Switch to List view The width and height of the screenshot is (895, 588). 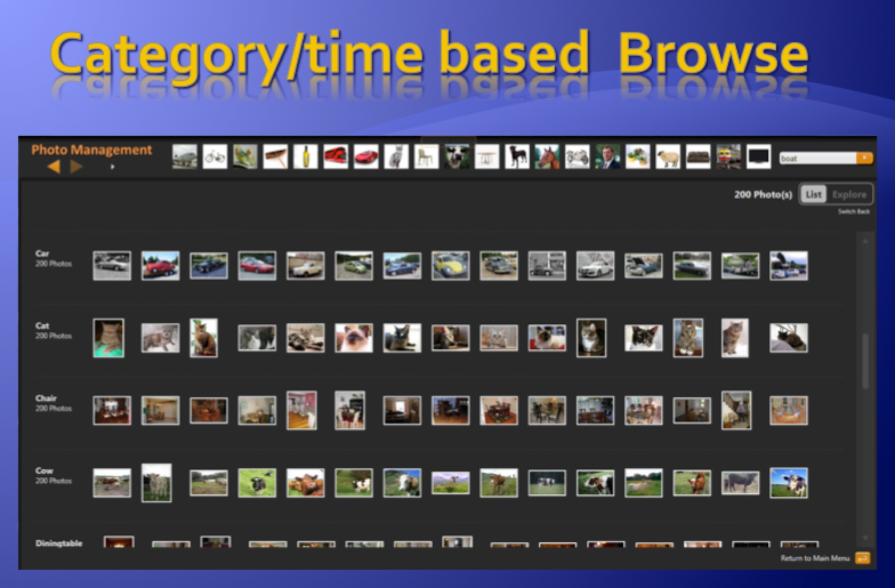pos(813,195)
